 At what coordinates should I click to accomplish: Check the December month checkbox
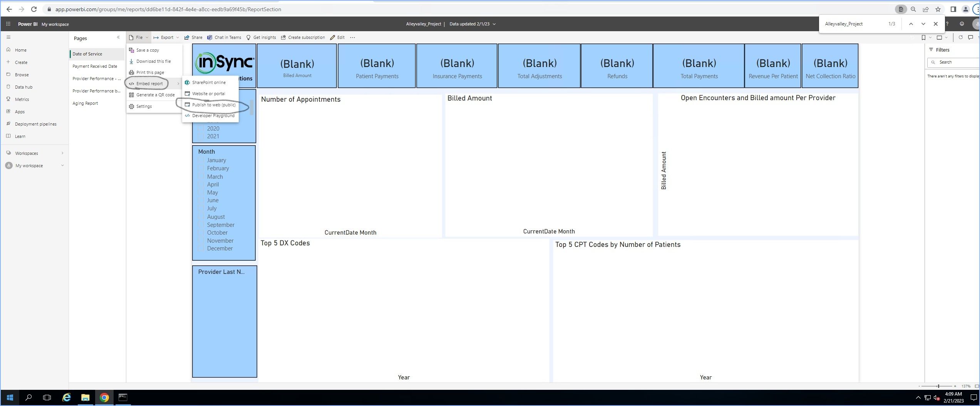201,248
